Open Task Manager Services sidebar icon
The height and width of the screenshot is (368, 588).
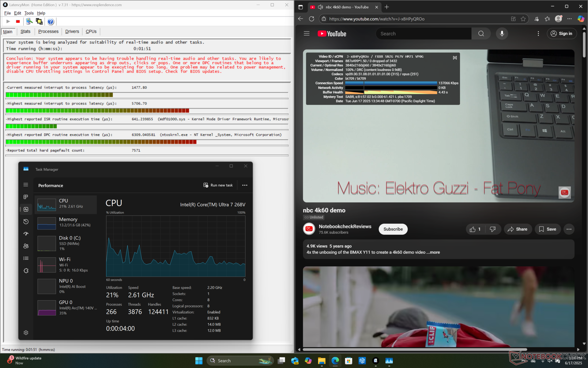tap(26, 271)
